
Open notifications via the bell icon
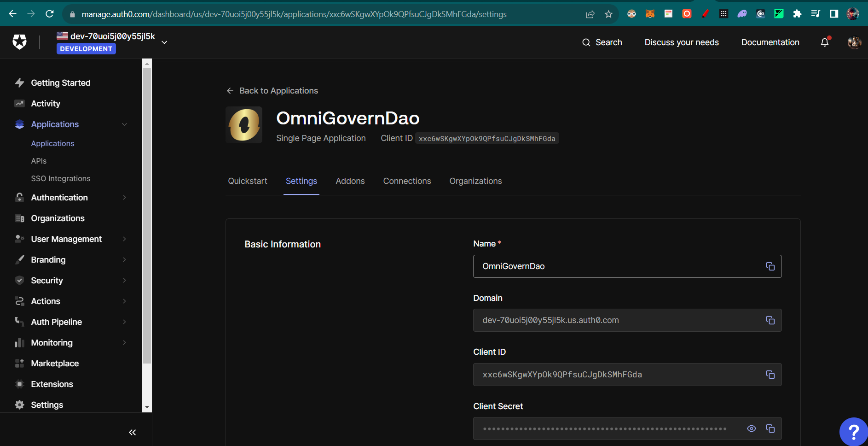[825, 42]
